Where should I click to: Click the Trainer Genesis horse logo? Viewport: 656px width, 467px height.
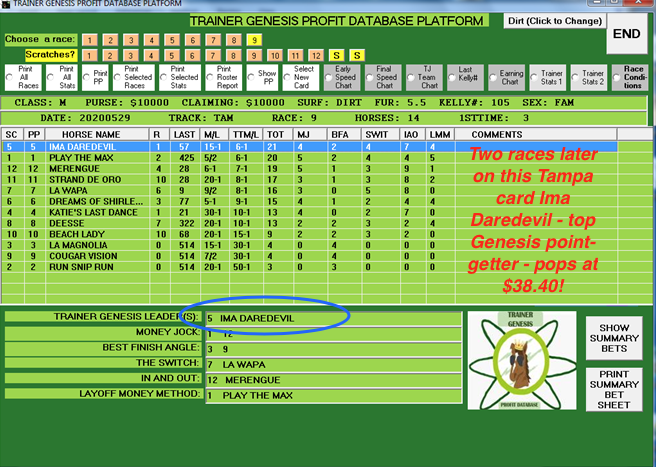[x=522, y=360]
